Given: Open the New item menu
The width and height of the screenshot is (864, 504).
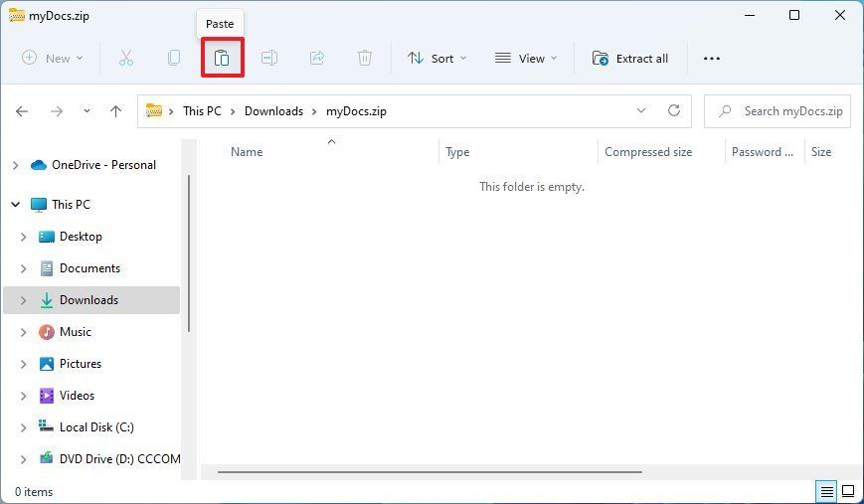Looking at the screenshot, I should [x=53, y=58].
